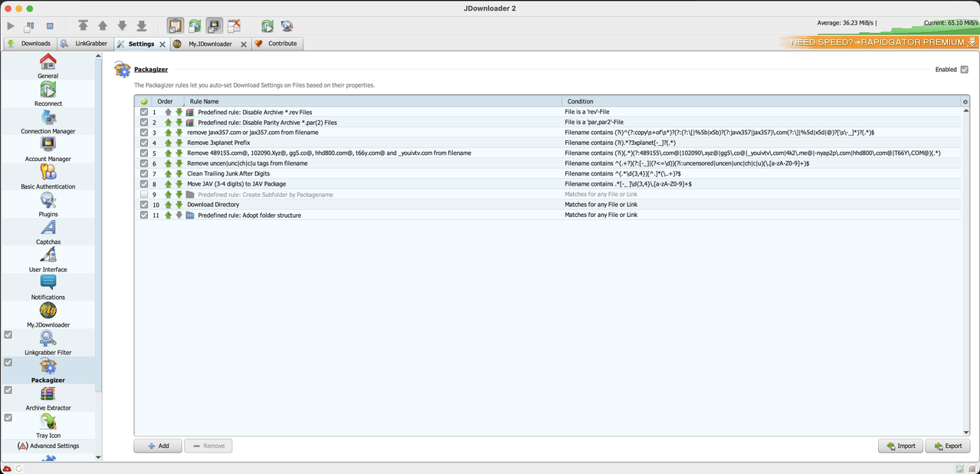Image resolution: width=980 pixels, height=474 pixels.
Task: Close the Settings tab
Action: tap(162, 44)
